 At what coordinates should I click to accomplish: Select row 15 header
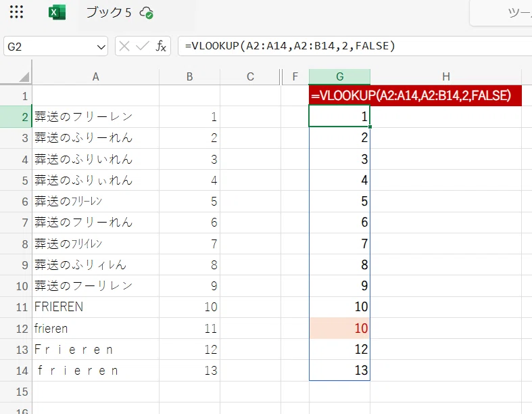tap(16, 392)
